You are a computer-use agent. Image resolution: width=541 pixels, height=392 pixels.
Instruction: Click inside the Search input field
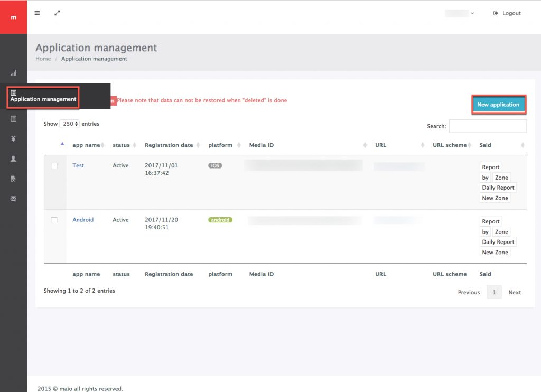(488, 126)
